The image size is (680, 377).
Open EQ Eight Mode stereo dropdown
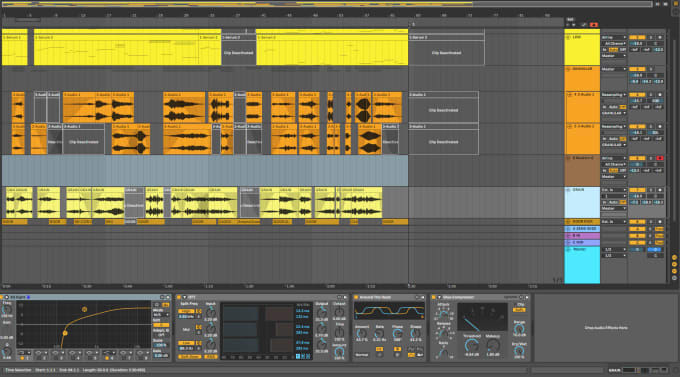click(x=161, y=315)
